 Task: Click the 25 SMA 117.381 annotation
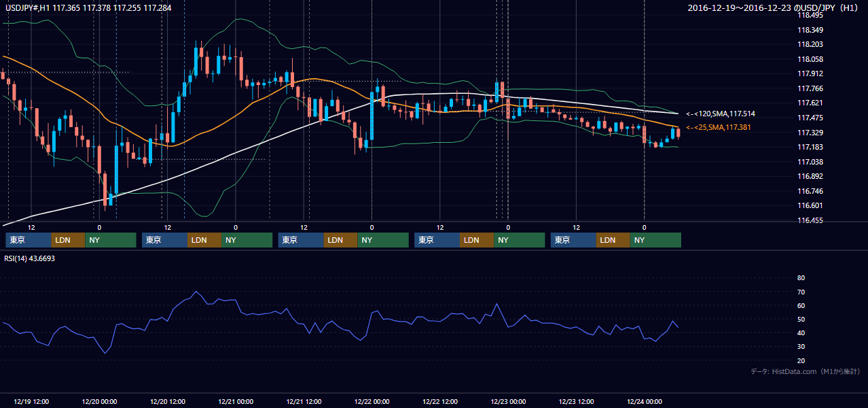(719, 127)
